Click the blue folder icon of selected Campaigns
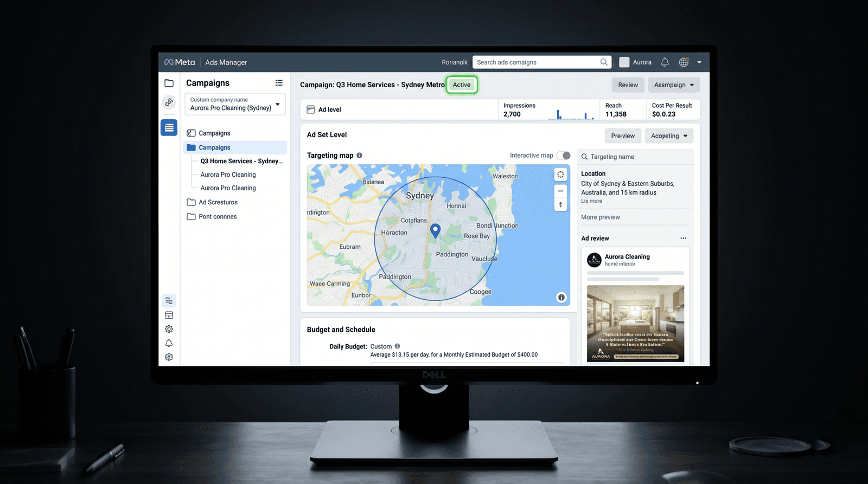This screenshot has height=484, width=868. (x=191, y=147)
